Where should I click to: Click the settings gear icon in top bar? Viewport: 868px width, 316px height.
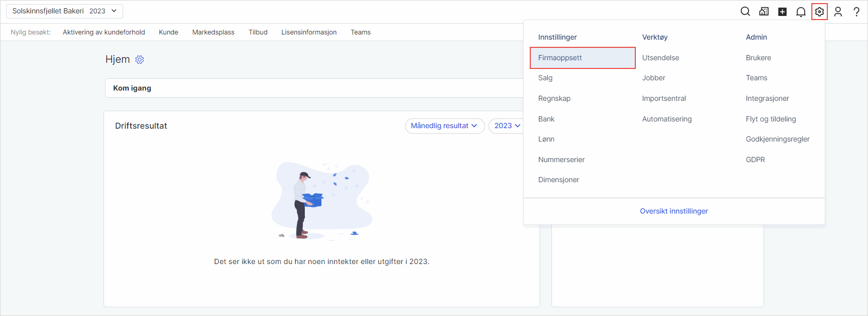820,12
